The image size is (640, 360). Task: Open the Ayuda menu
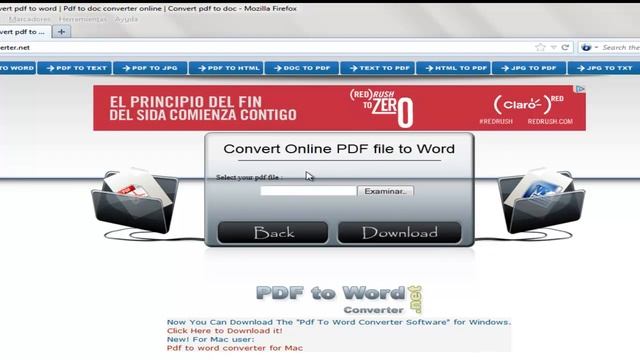126,19
